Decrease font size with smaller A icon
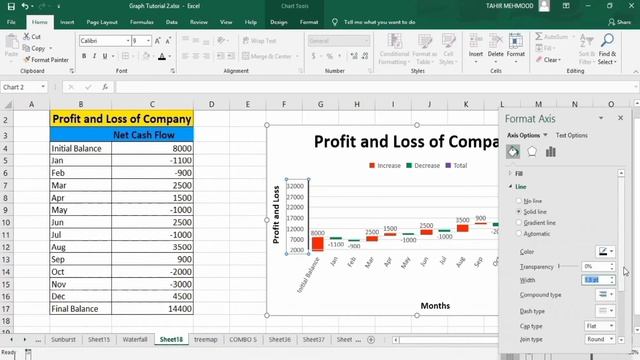The width and height of the screenshot is (640, 360). click(168, 40)
